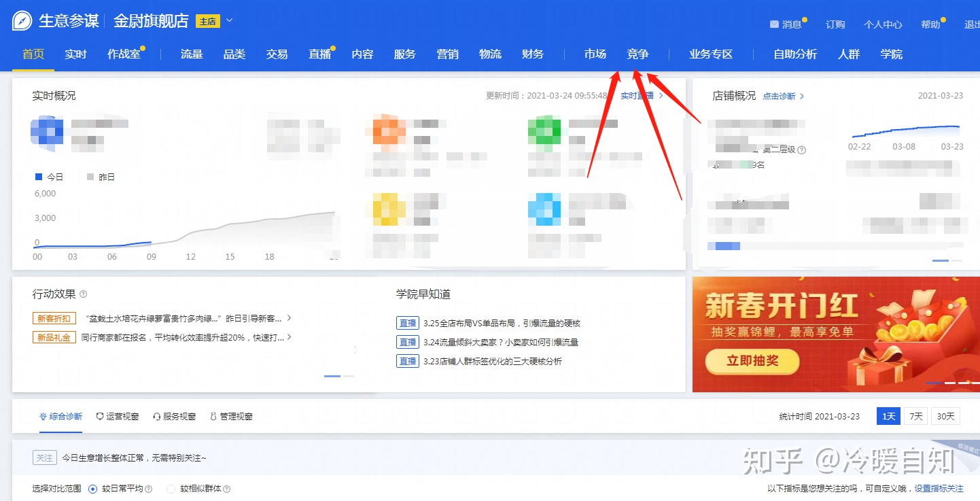Screen dimensions: 980x501
Task: Click the 点击诊断 link
Action: 779,96
